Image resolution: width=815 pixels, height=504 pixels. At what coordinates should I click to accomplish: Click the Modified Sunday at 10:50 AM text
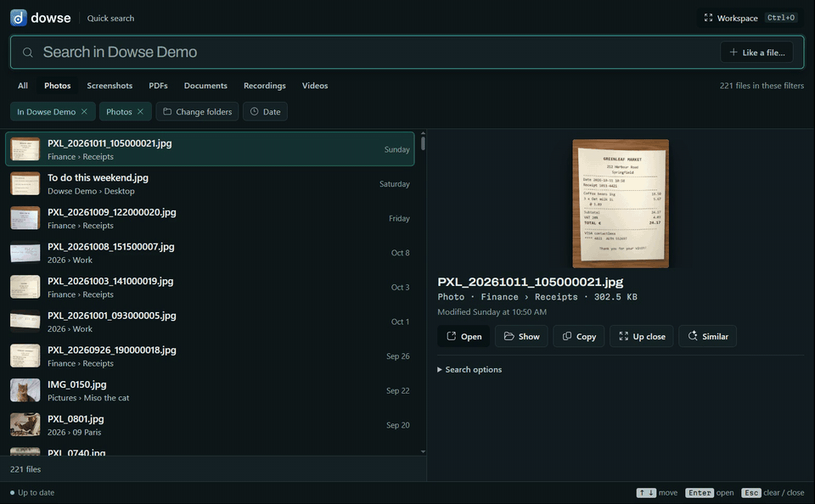coord(492,311)
